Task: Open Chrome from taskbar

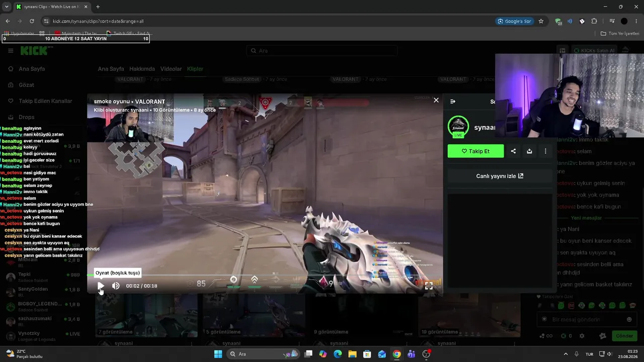Action: coord(397,354)
